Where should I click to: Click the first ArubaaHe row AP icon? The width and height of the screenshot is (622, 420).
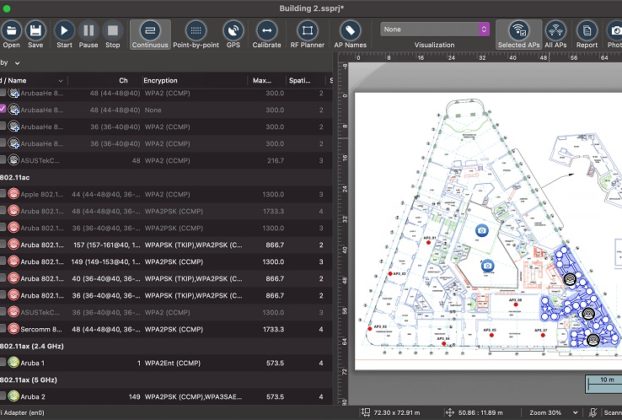pos(14,93)
